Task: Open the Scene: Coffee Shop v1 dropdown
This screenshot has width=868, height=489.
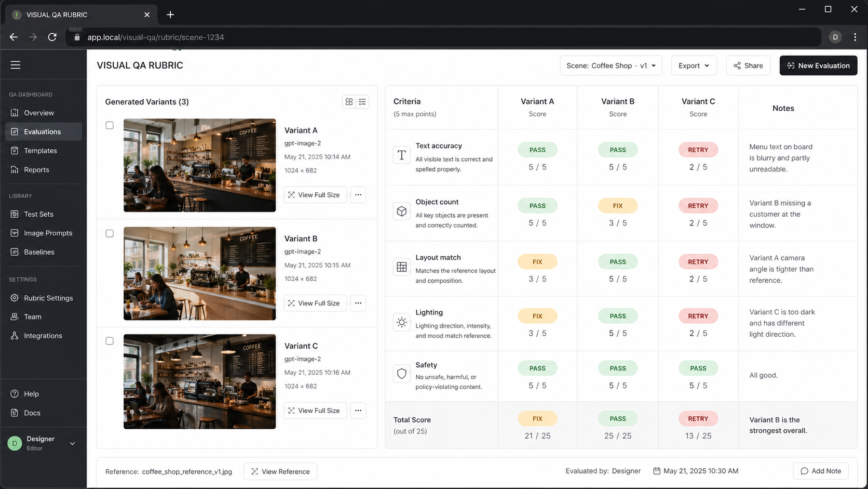Action: coord(611,65)
